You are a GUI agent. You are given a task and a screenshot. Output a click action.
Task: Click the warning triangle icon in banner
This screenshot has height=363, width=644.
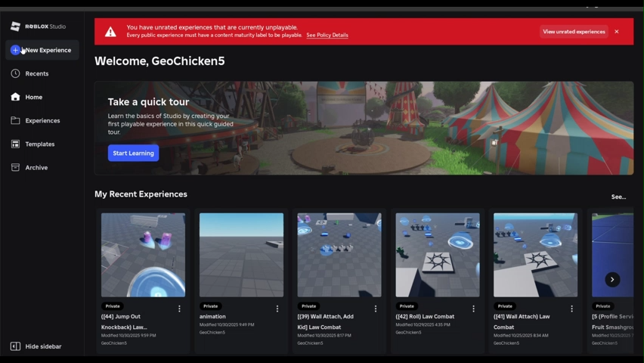[x=110, y=32]
